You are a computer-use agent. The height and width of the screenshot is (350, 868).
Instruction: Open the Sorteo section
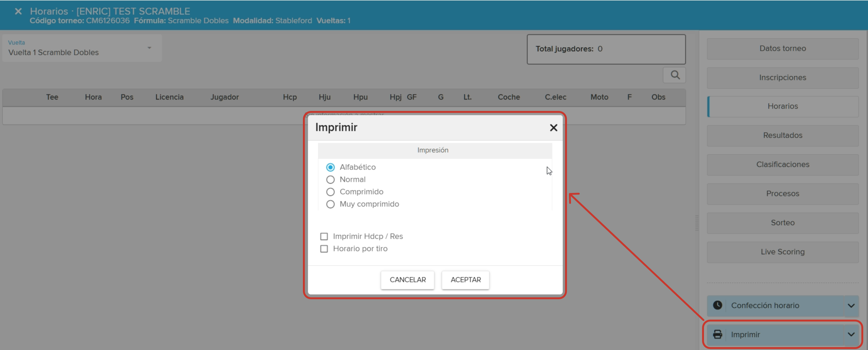(x=782, y=223)
